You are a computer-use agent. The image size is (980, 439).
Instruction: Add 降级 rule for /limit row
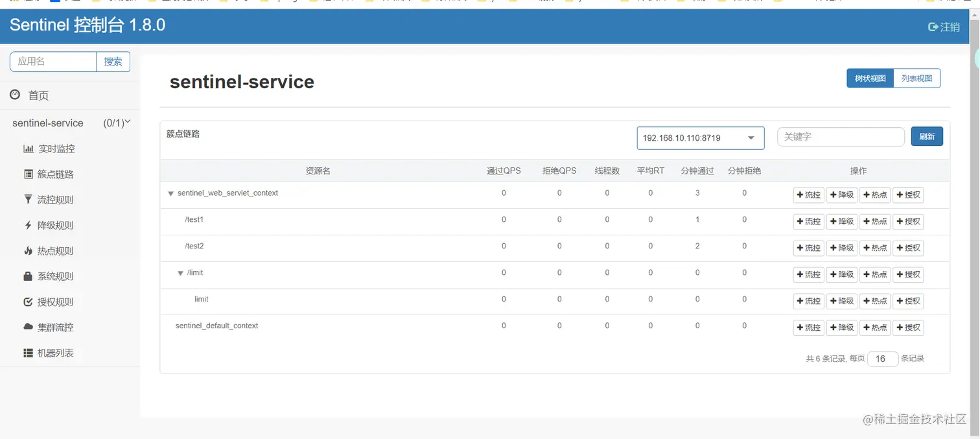pyautogui.click(x=843, y=275)
